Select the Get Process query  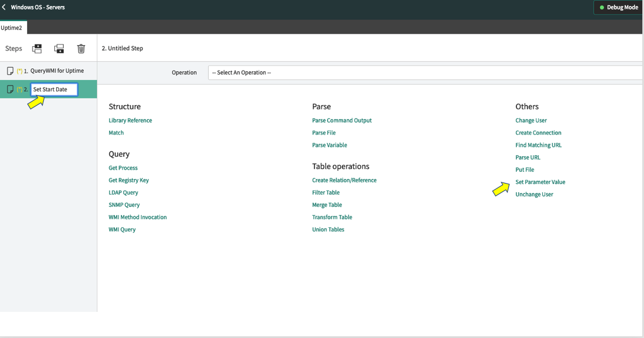point(123,168)
